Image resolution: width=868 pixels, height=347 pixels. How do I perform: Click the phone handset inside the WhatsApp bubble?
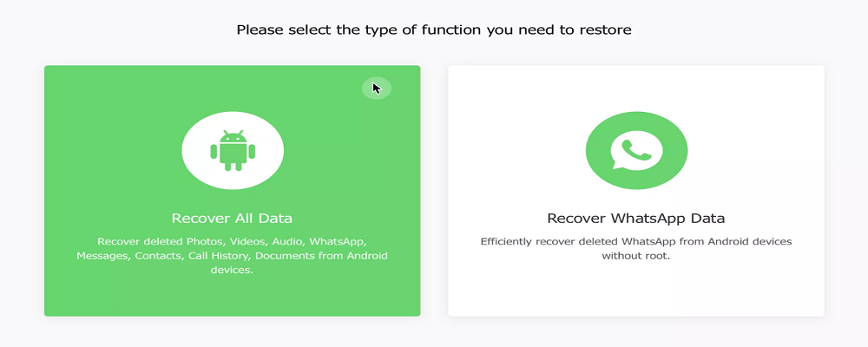pos(636,149)
